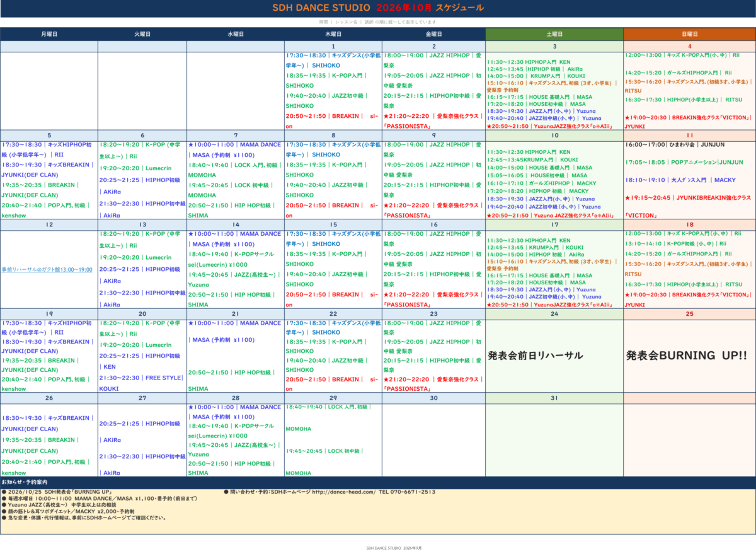Select the date 30 header cell
This screenshot has width=756, height=551.
coord(433,398)
